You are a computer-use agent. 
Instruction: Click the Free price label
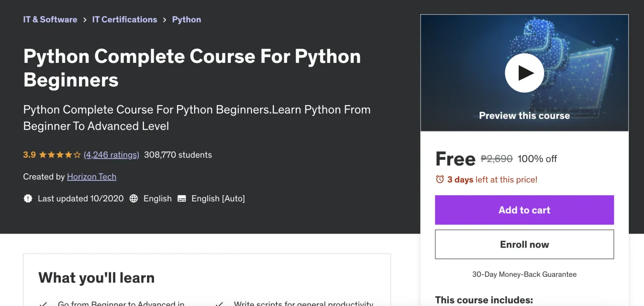(455, 159)
